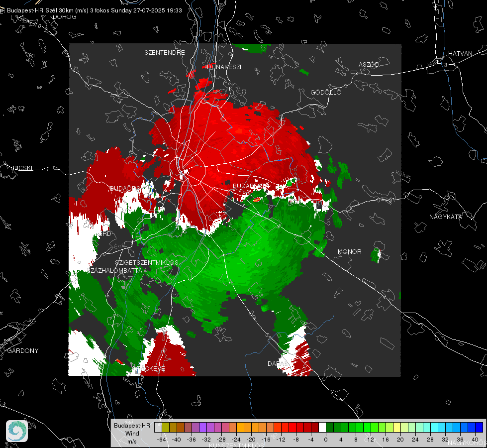Screen dimensions: 487x448
Task: Click the '-40' legend scale value
Action: [177, 440]
